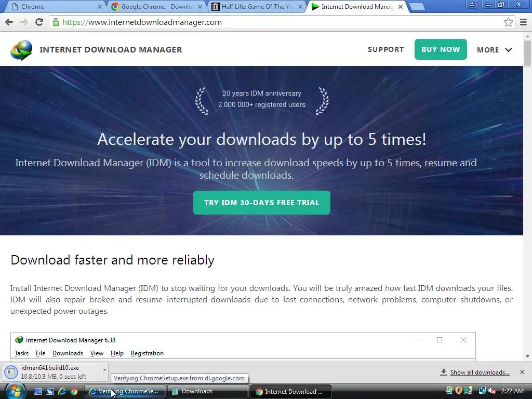Click Switch between windows quick launch icon
Viewport: 532px width, 399px height.
(50, 392)
